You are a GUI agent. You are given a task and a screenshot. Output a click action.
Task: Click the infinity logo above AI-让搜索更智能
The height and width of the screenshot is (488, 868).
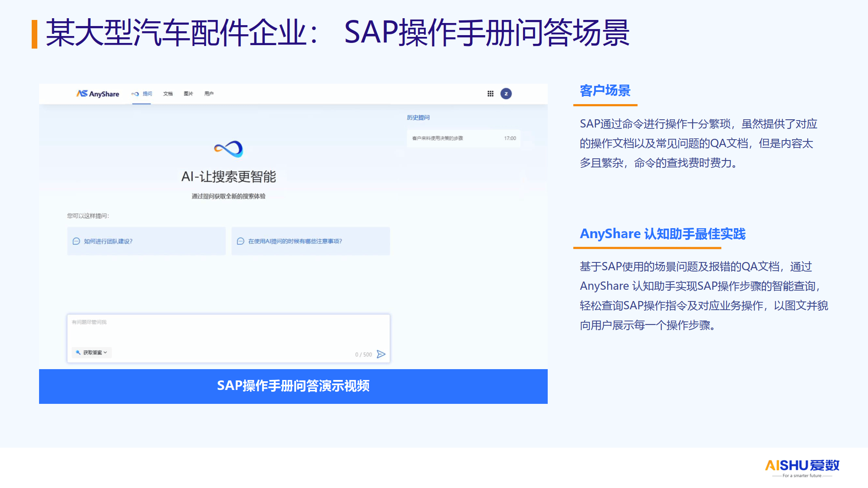pos(229,149)
